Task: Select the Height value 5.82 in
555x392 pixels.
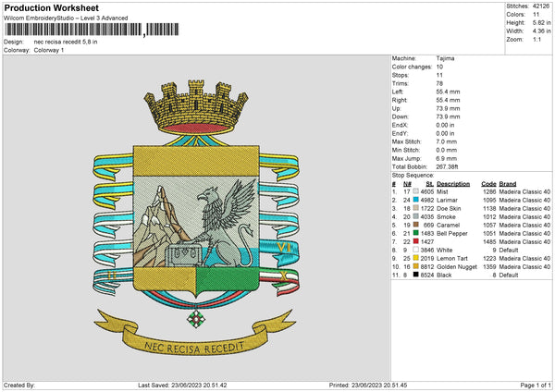Action: pos(542,22)
